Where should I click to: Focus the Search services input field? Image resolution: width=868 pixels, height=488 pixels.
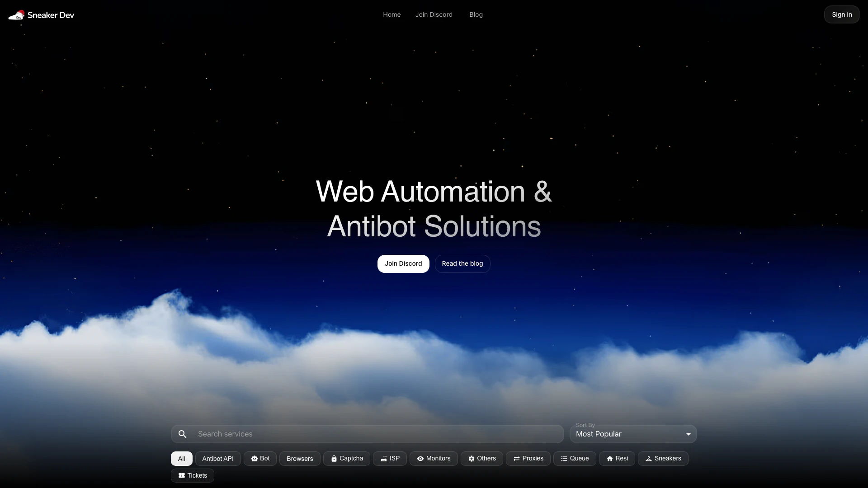pyautogui.click(x=375, y=434)
